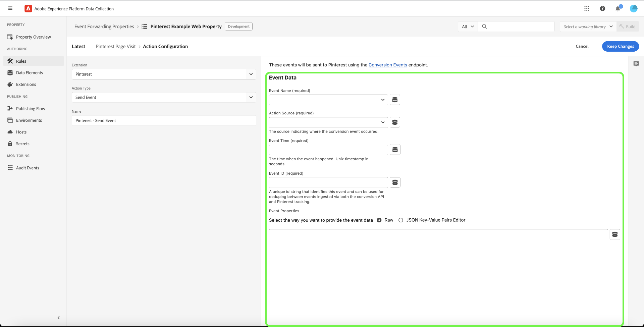Screen dimensions: 644x327
Task: Click the Action Configuration breadcrumb text
Action: (165, 47)
